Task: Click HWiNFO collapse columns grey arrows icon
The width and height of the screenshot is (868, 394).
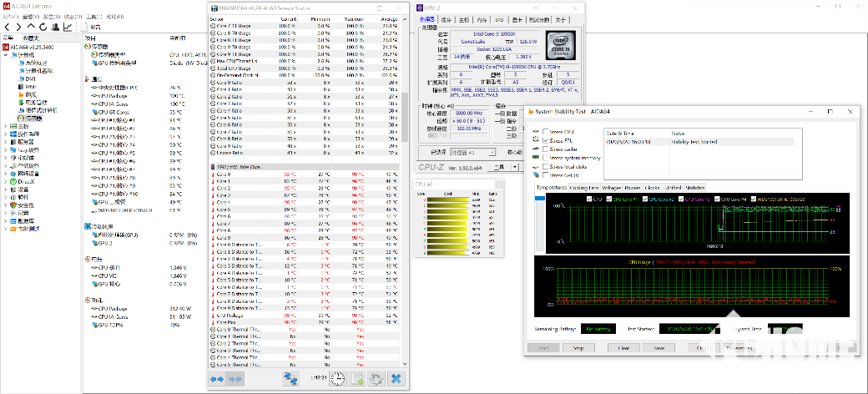Action: tap(236, 379)
